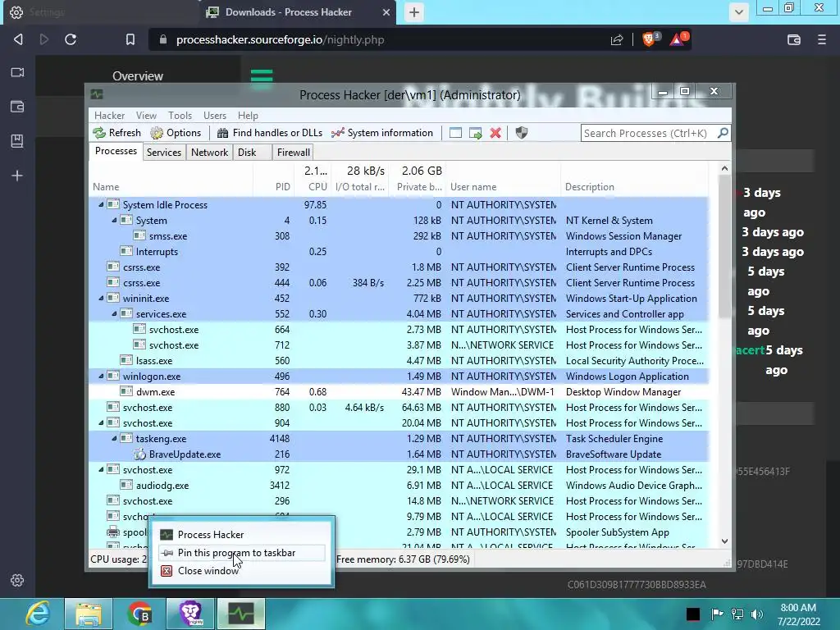840x630 pixels.
Task: Open System information from toolbar
Action: click(382, 133)
